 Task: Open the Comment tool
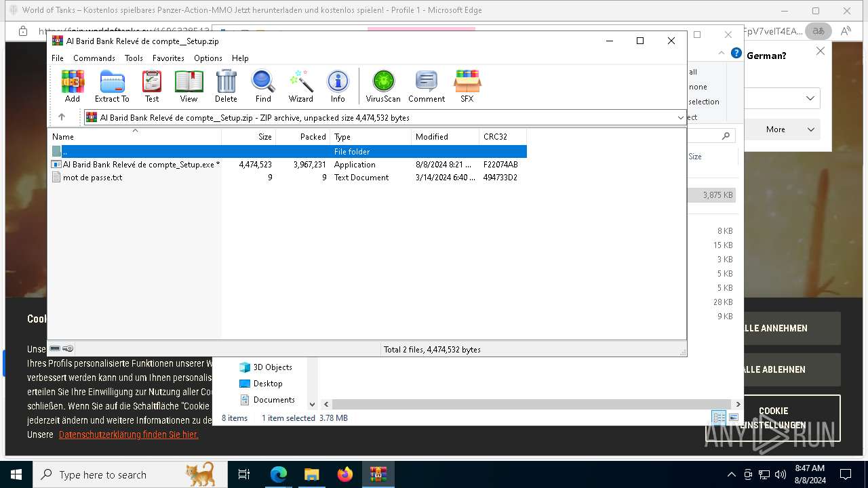[x=427, y=86]
